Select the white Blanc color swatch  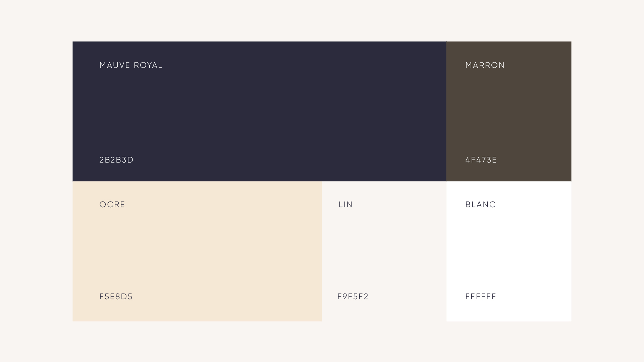pyautogui.click(x=508, y=251)
